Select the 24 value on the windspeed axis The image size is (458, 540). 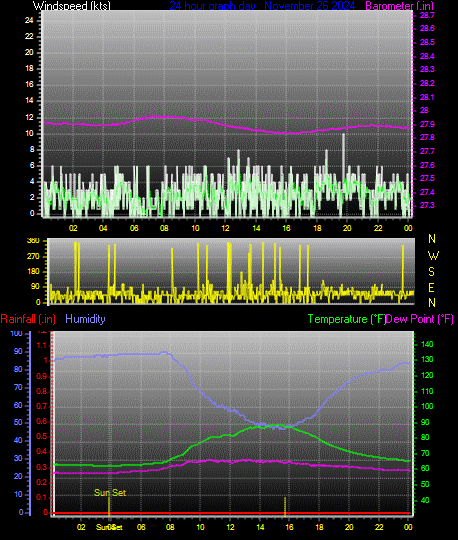(x=29, y=20)
